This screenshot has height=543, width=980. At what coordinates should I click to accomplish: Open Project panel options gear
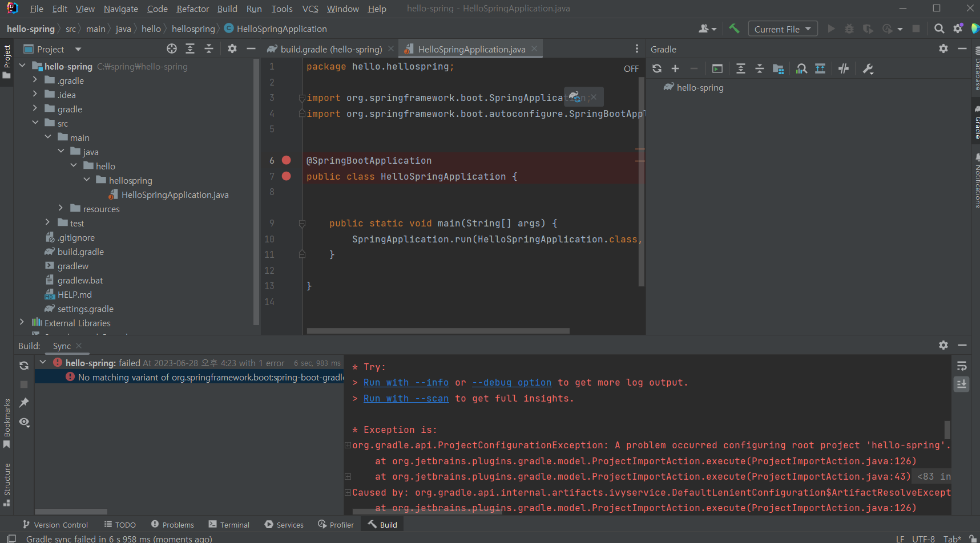point(232,49)
